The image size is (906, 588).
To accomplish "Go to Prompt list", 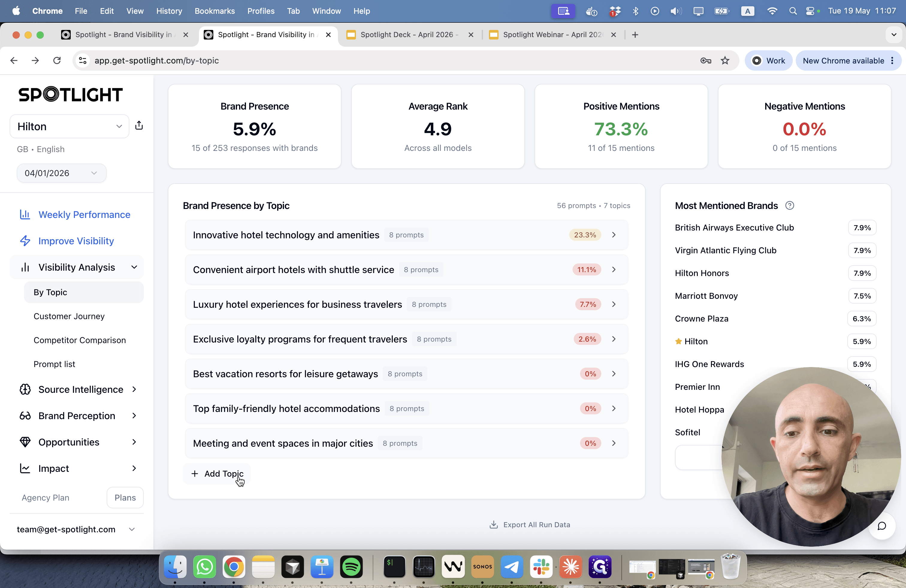I will (x=54, y=364).
